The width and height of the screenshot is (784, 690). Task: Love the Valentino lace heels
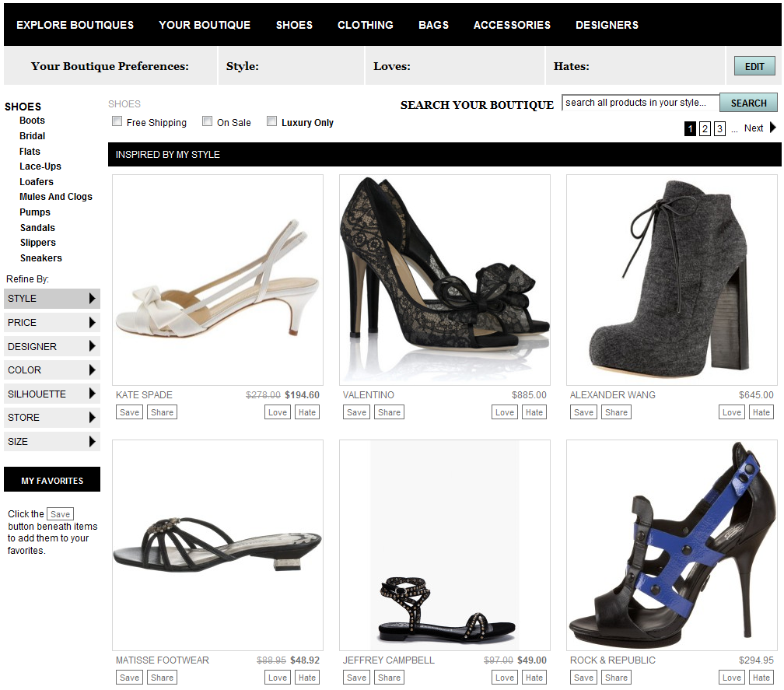505,412
